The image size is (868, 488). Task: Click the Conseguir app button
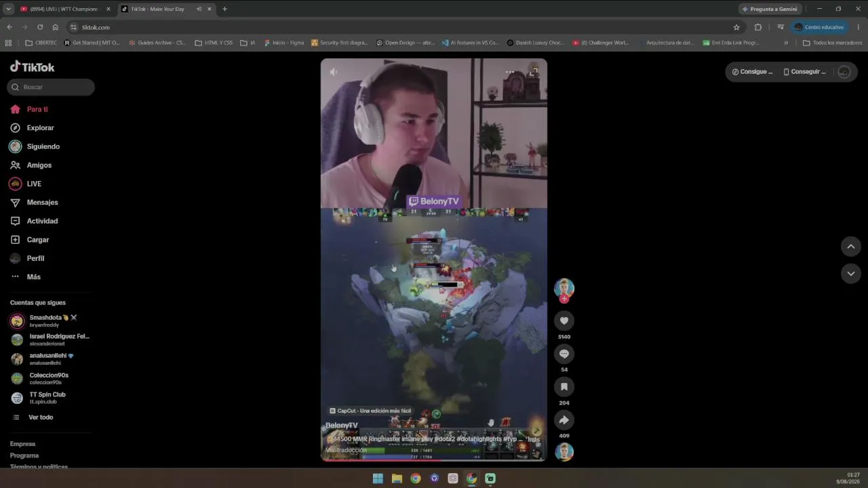(x=805, y=72)
